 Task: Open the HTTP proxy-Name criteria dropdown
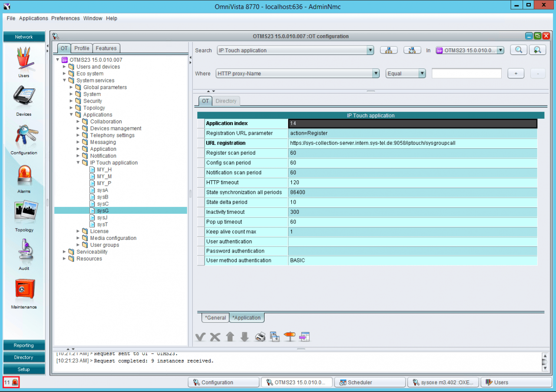pos(376,73)
